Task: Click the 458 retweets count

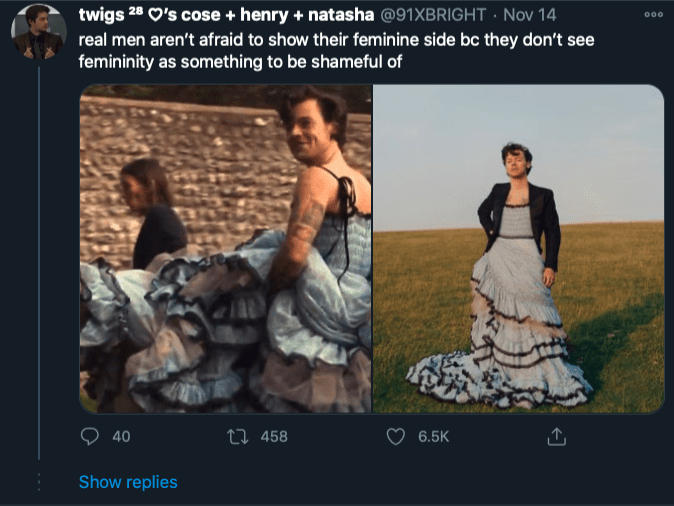Action: point(274,437)
